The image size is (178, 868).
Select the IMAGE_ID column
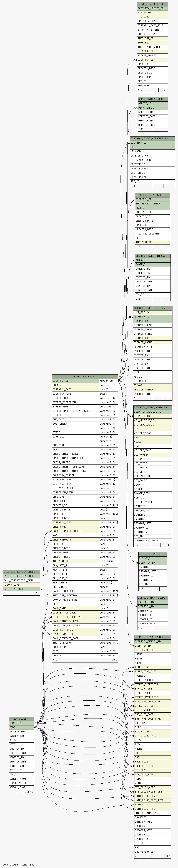[x=152, y=265]
